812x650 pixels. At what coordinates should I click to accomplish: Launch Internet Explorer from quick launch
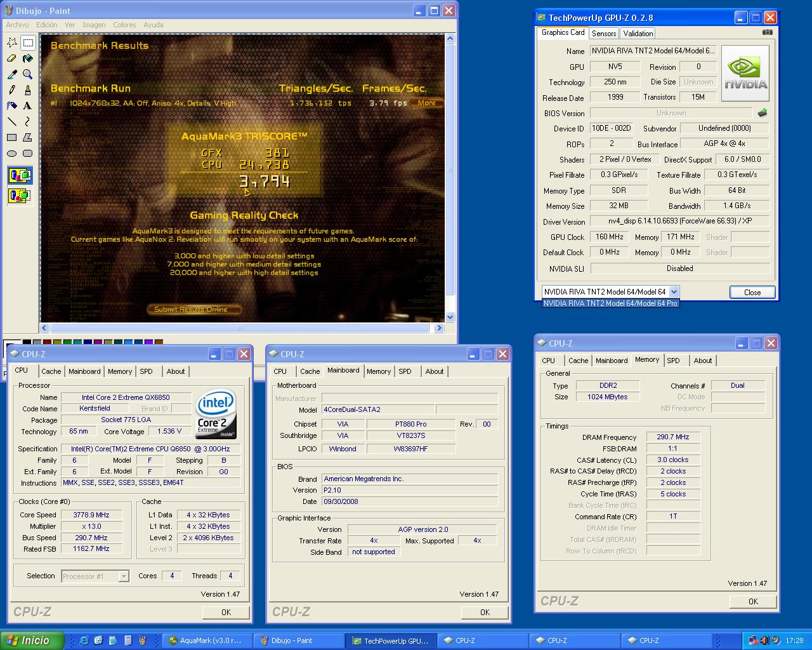point(84,640)
